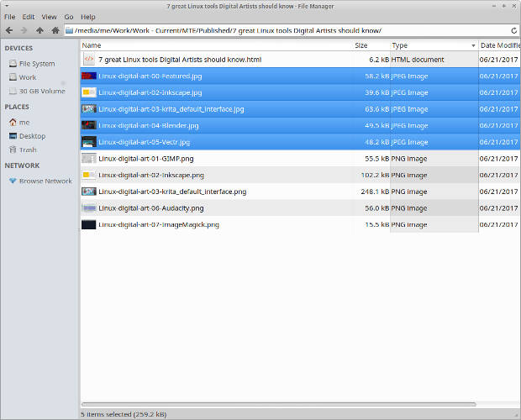Viewport: 521px width, 420px height.
Task: Open File System in the sidebar
Action: (x=32, y=63)
